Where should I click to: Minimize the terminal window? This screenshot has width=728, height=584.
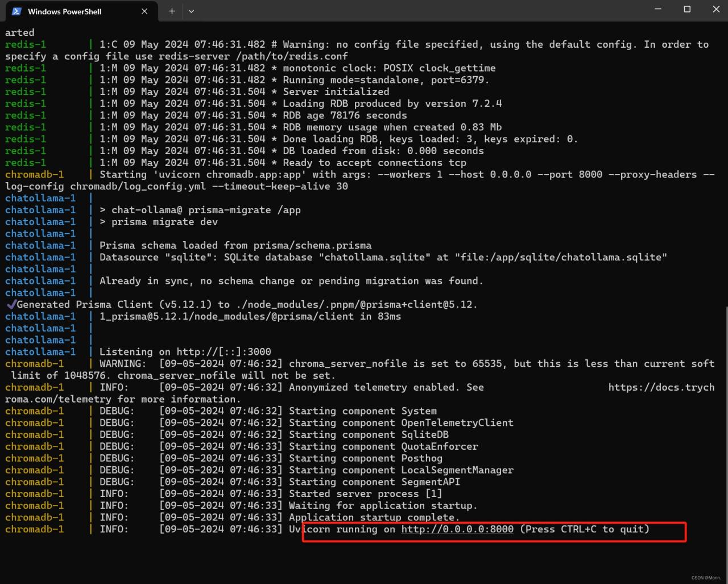[x=658, y=9]
